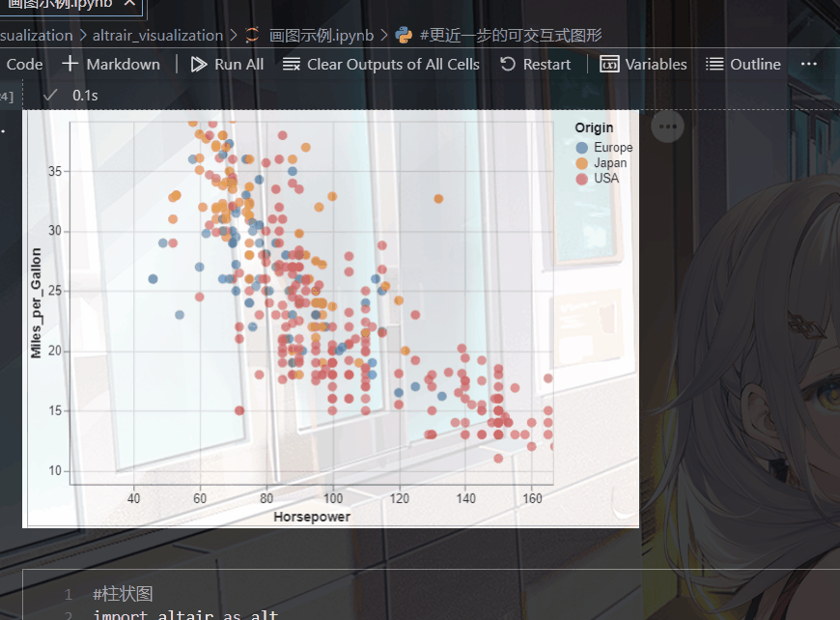Click the Europe blue legend swatch

(x=581, y=148)
